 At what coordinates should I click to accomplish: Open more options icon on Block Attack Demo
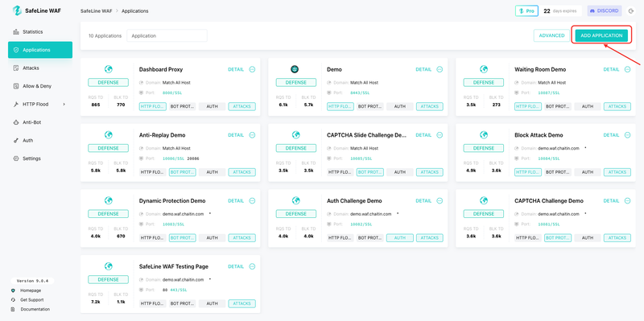click(x=628, y=135)
